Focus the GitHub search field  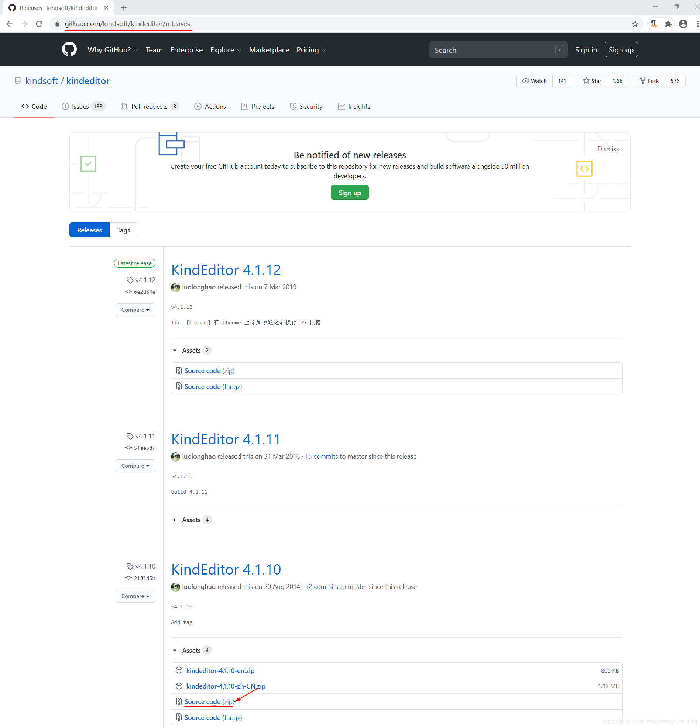(x=498, y=50)
